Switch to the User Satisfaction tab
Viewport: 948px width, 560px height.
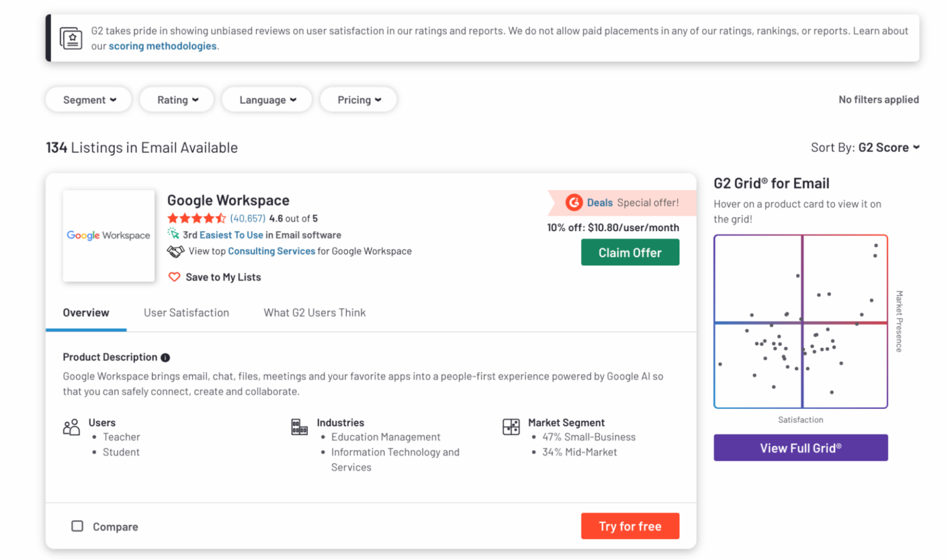pyautogui.click(x=186, y=313)
